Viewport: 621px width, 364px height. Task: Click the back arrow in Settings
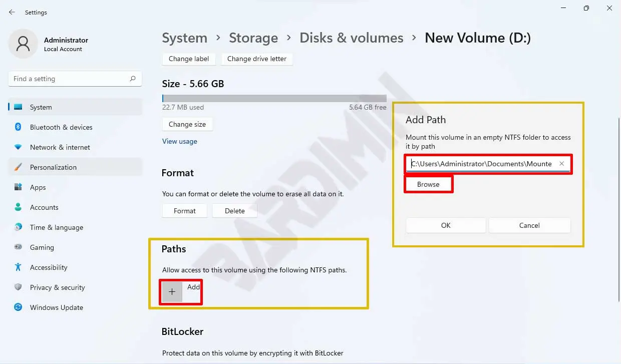[12, 12]
